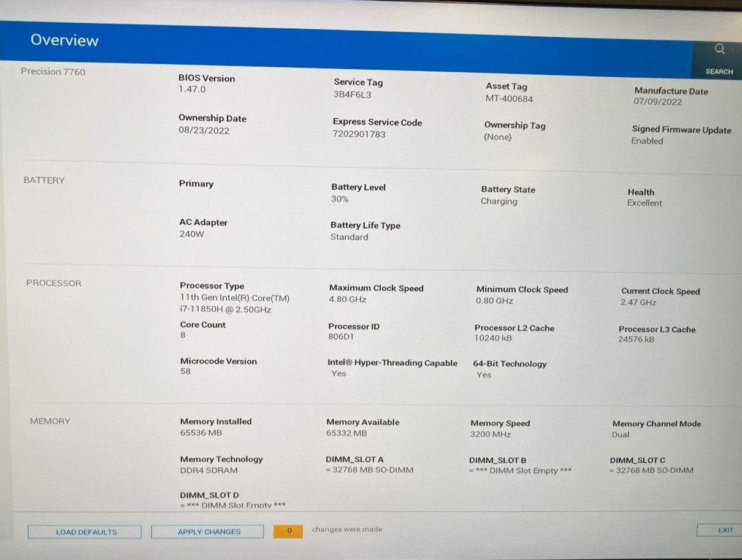742x560 pixels.
Task: Select Memory Channel Mode Dual
Action: (621, 435)
